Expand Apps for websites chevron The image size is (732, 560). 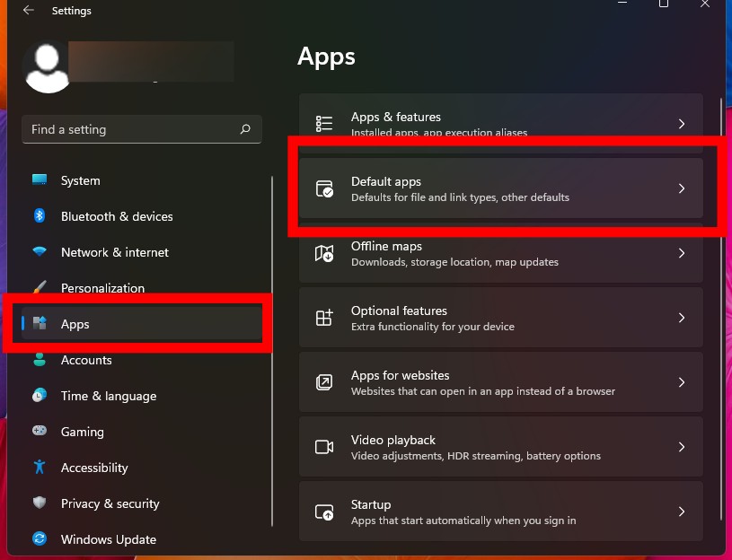pos(682,382)
